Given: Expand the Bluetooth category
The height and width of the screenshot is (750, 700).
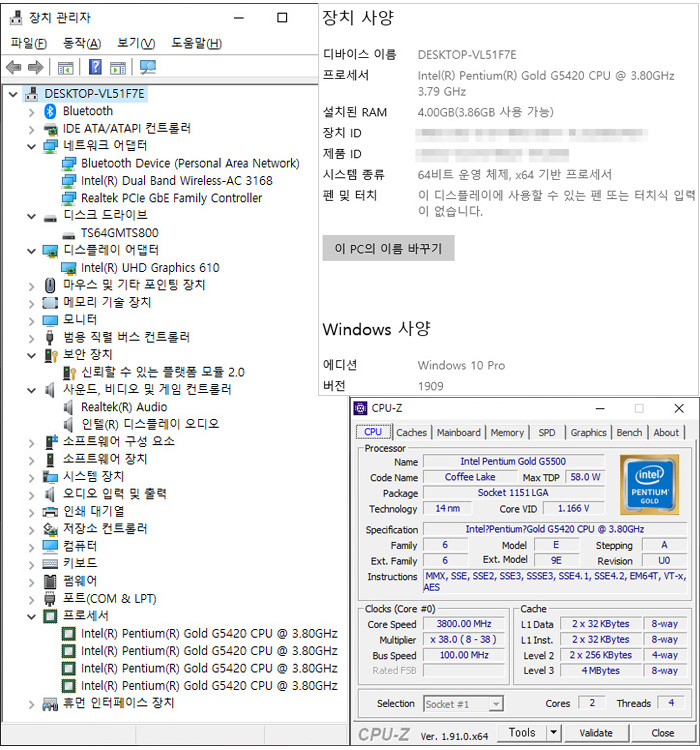Looking at the screenshot, I should pyautogui.click(x=32, y=112).
